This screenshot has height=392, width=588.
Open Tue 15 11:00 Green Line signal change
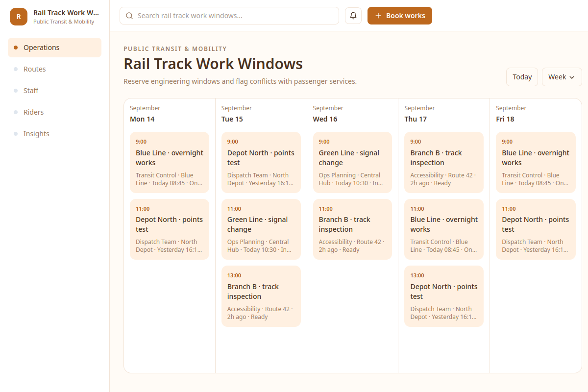[261, 229]
